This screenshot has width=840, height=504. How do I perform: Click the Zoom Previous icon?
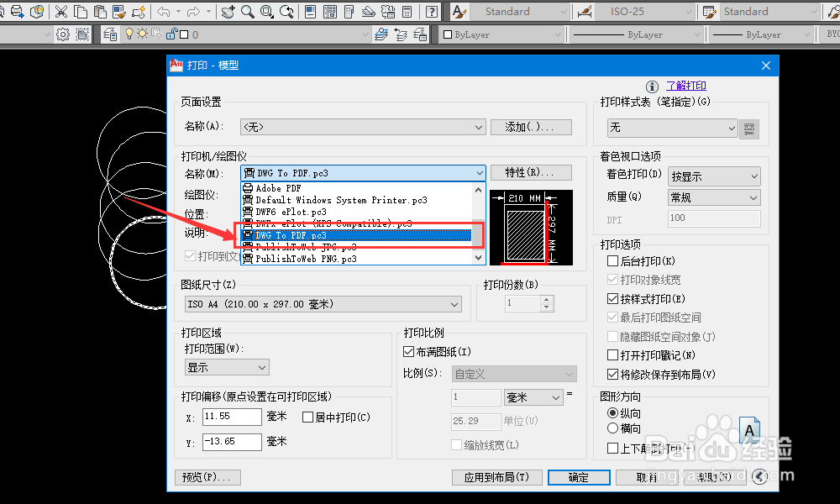click(286, 11)
